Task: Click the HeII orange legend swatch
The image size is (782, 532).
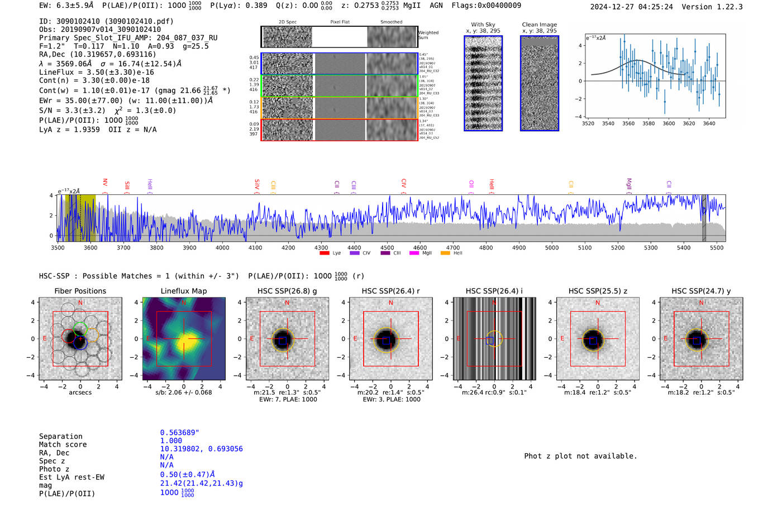Action: 445,253
